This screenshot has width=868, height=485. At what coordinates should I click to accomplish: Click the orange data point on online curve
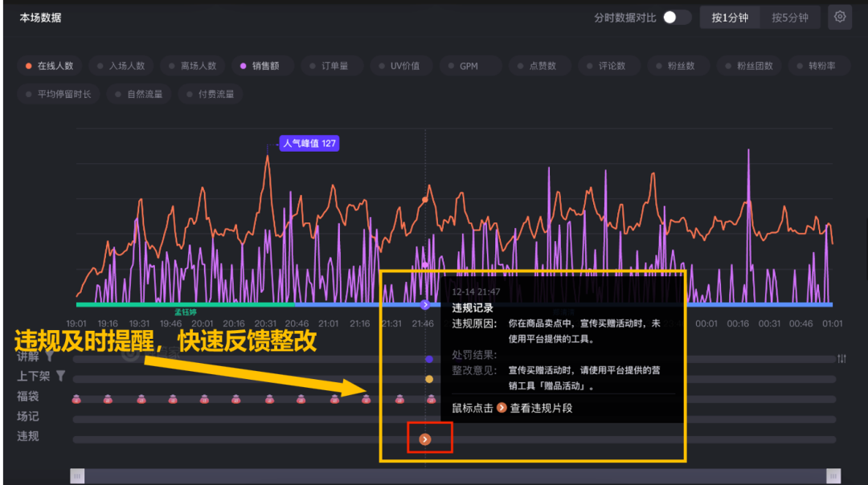(x=425, y=199)
